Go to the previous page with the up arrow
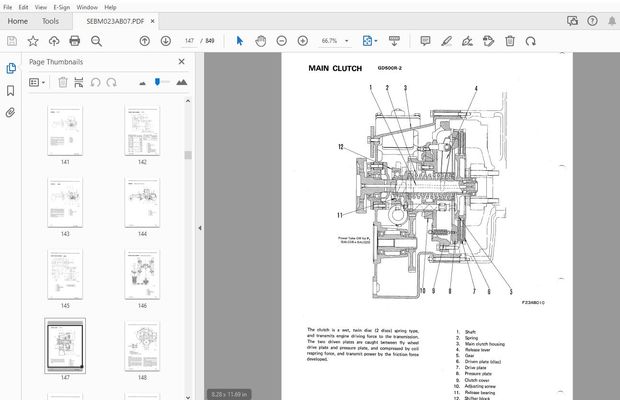620x400 pixels. pos(145,41)
